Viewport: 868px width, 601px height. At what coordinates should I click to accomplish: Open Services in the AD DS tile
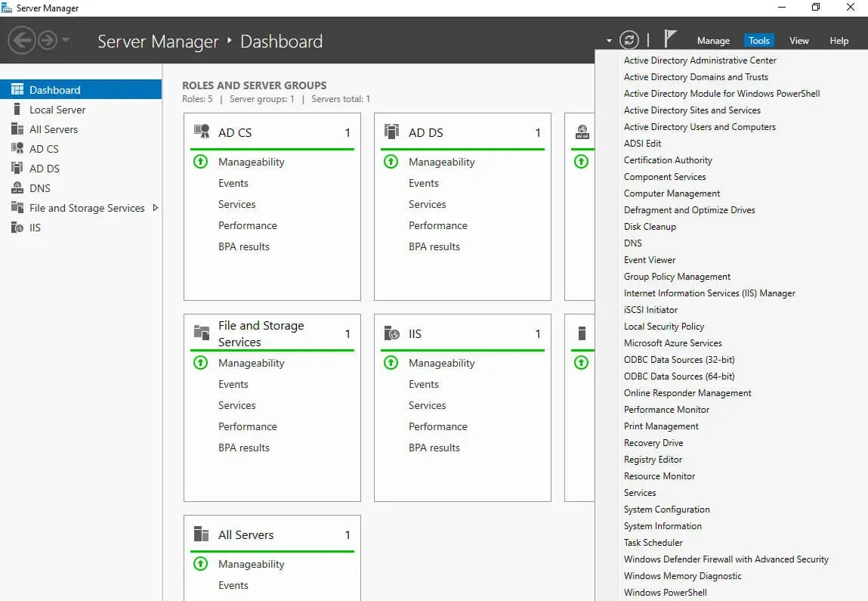coord(428,204)
